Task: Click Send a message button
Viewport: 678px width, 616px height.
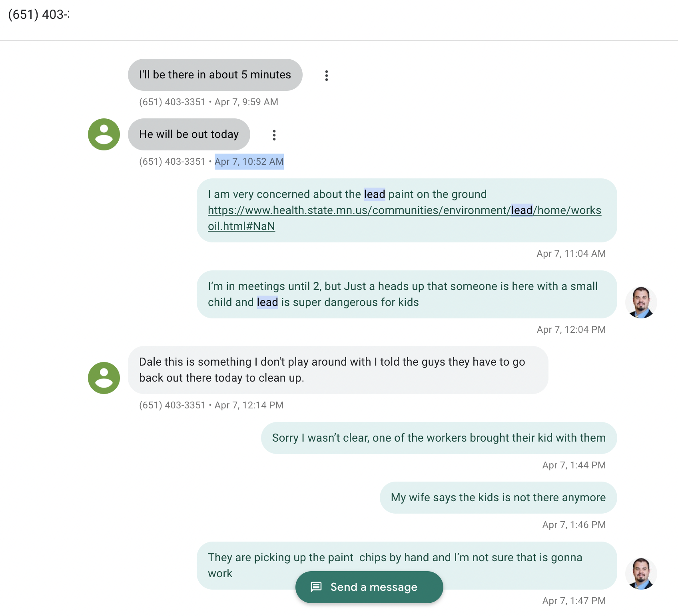Action: pyautogui.click(x=369, y=587)
